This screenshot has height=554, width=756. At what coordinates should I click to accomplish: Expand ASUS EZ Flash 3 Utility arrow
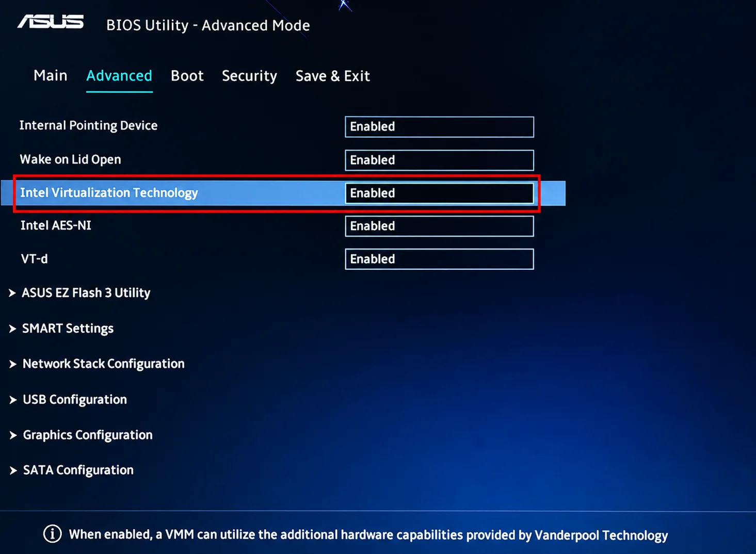[x=12, y=293]
